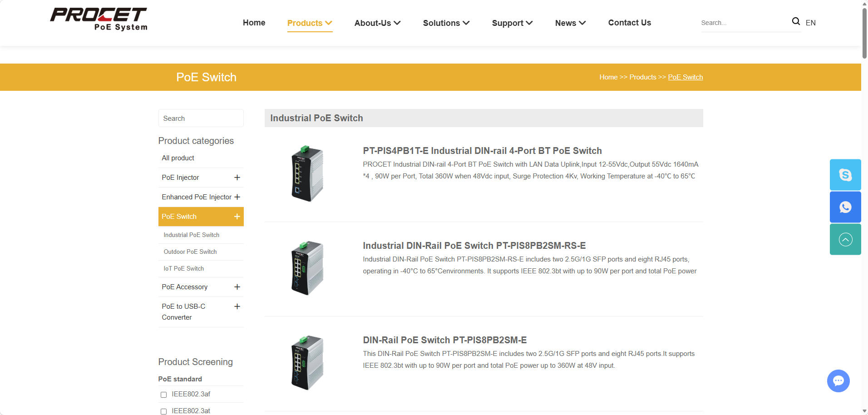
Task: Click the PT-PIS8PB2SM-RS-E product description text
Action: (x=530, y=265)
